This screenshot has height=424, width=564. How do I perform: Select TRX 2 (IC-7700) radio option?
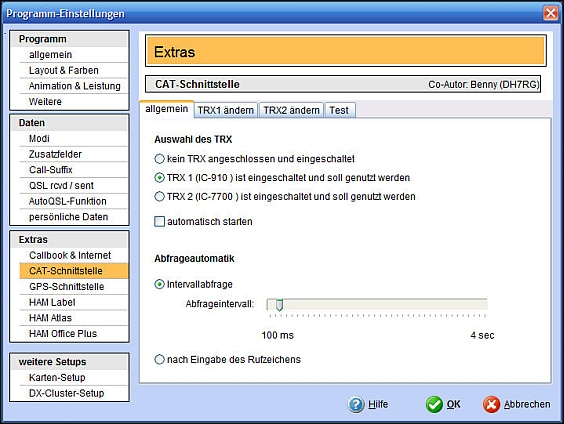tap(159, 196)
